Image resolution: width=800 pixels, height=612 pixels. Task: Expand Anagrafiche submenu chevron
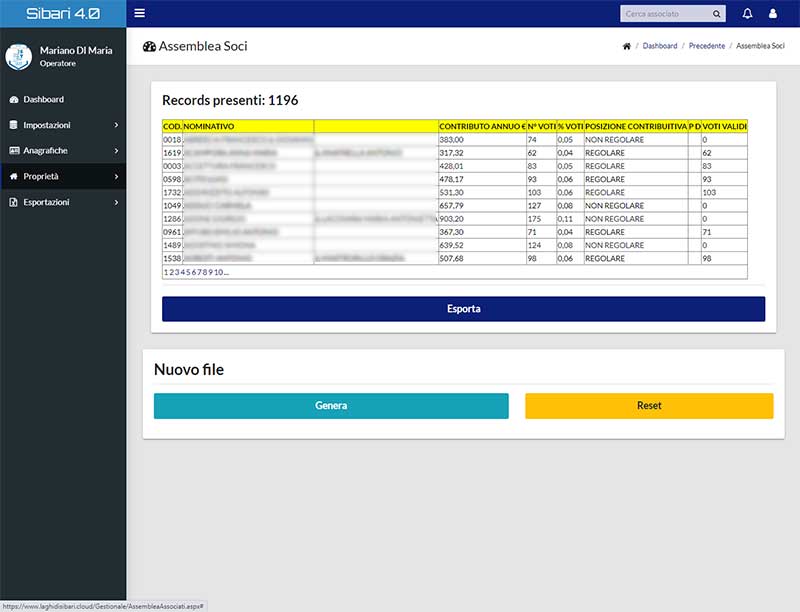(x=116, y=151)
